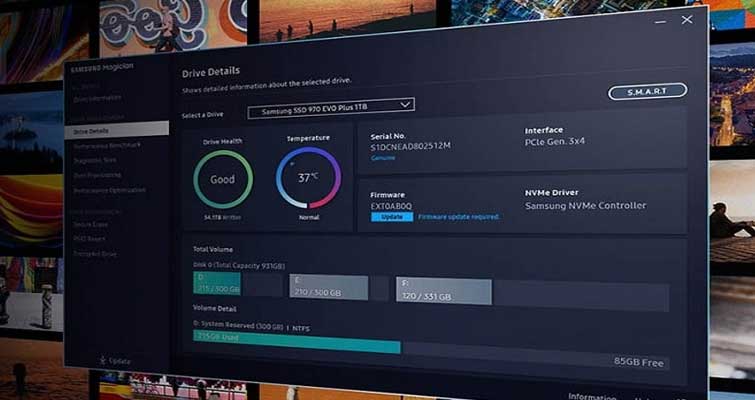Click the Information label at bottom right
This screenshot has width=755, height=400.
pos(592,397)
